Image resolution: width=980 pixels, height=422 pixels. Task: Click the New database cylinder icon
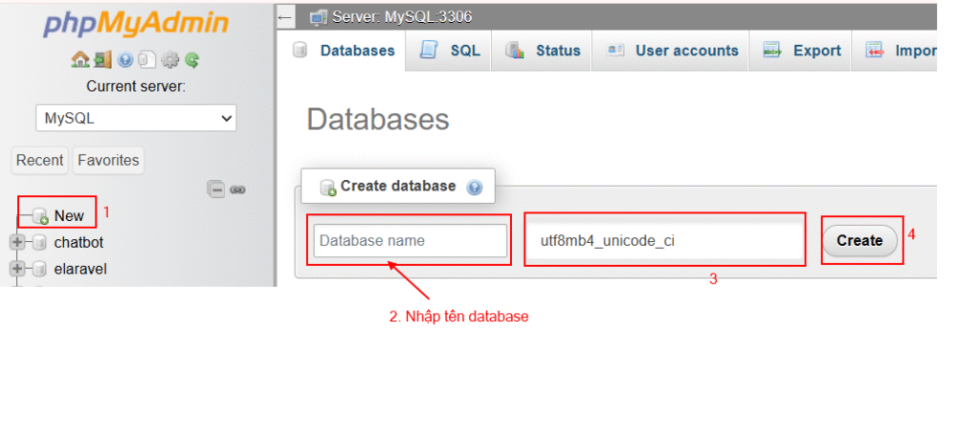[x=40, y=216]
